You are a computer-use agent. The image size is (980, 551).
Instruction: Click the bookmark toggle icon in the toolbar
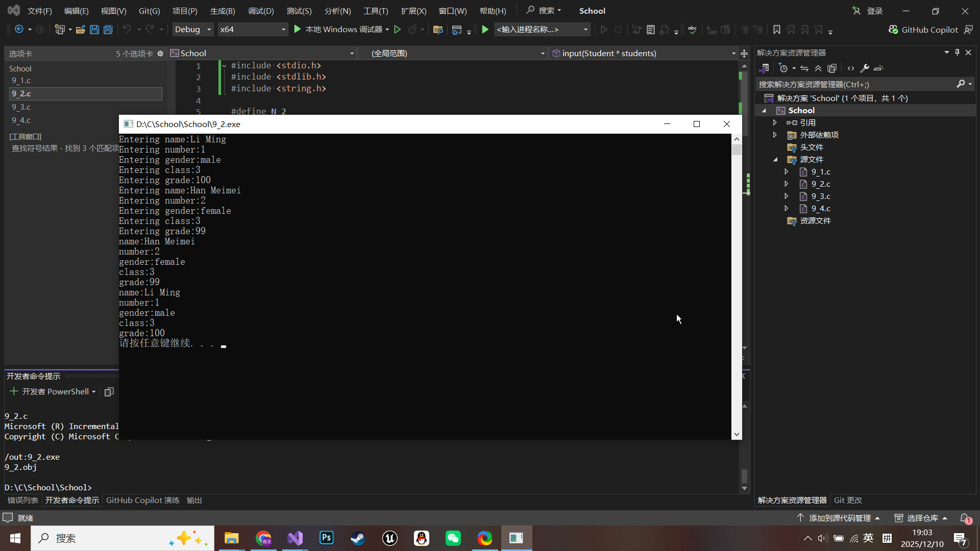click(x=776, y=30)
